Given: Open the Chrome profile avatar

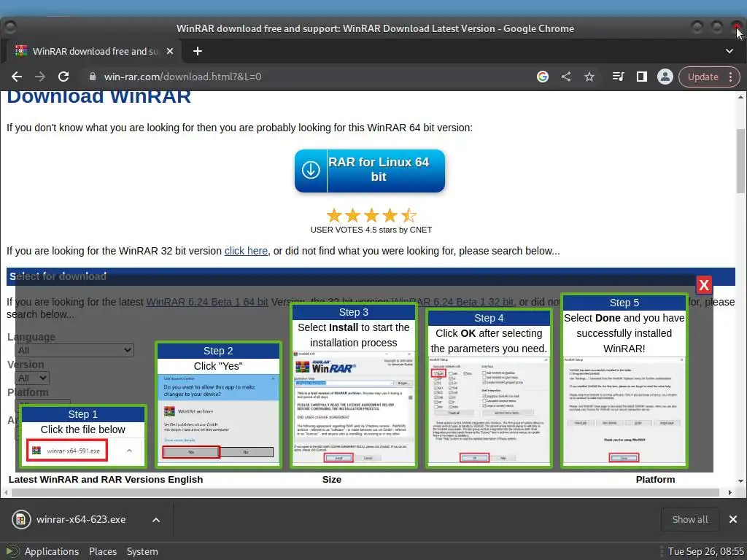Looking at the screenshot, I should pyautogui.click(x=665, y=77).
